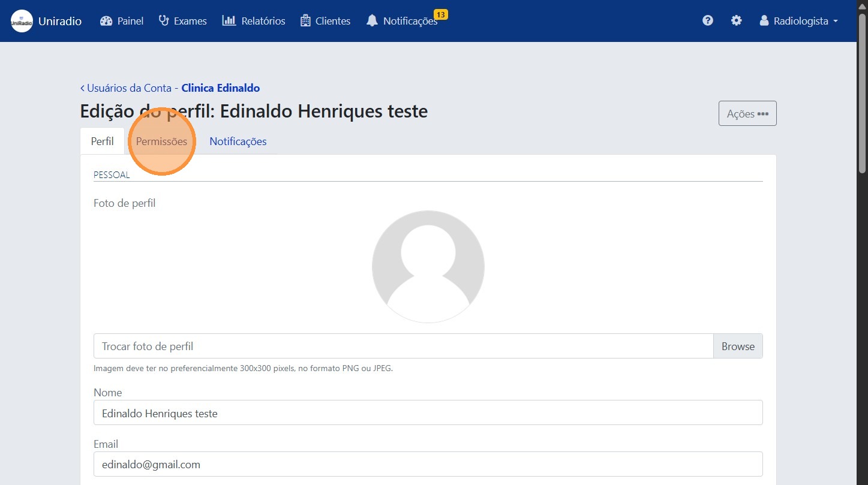This screenshot has width=868, height=485.
Task: Open the Ações options menu
Action: coord(747,113)
